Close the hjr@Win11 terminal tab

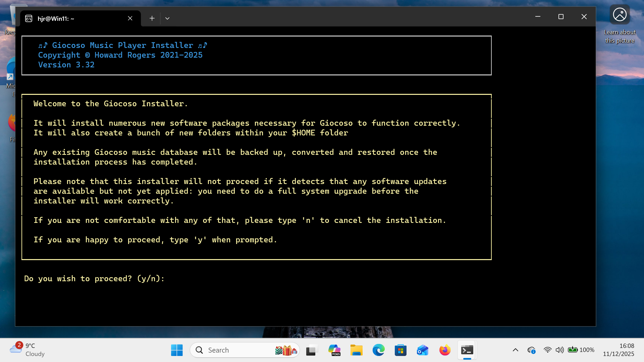130,18
